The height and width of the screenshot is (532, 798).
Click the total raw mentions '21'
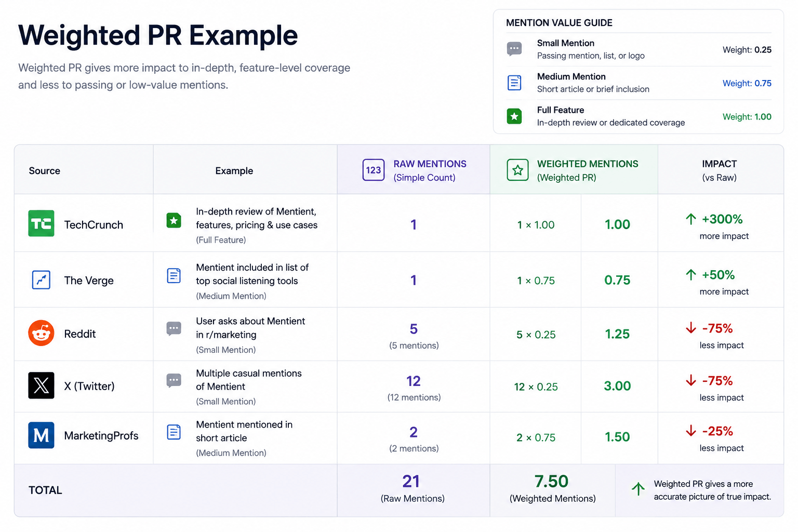411,481
